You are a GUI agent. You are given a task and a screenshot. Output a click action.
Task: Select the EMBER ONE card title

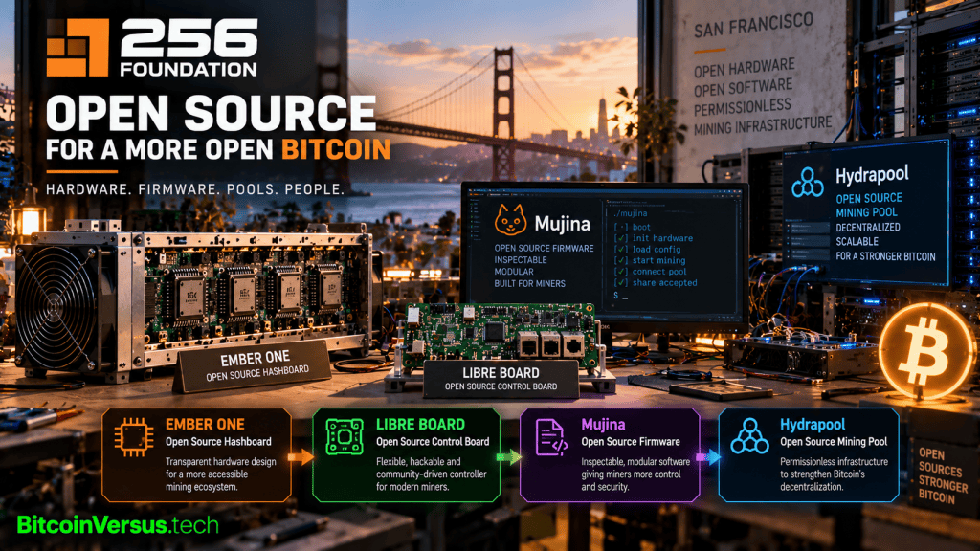click(205, 425)
